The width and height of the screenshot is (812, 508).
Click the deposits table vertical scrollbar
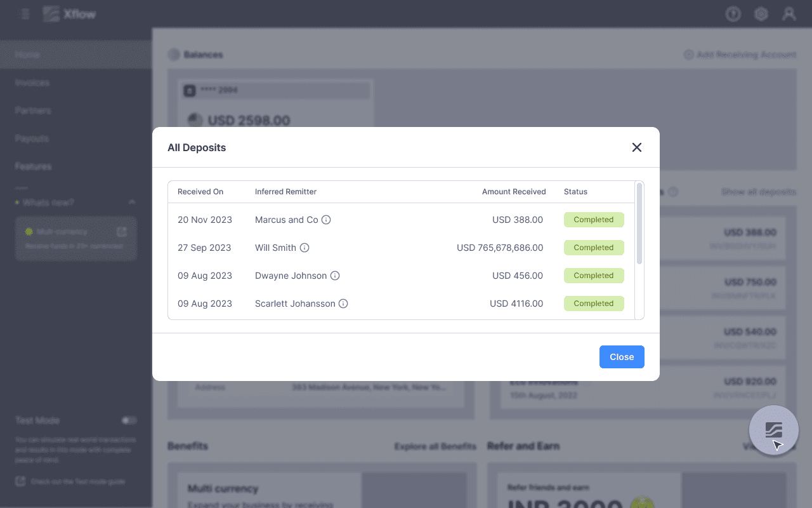[639, 224]
